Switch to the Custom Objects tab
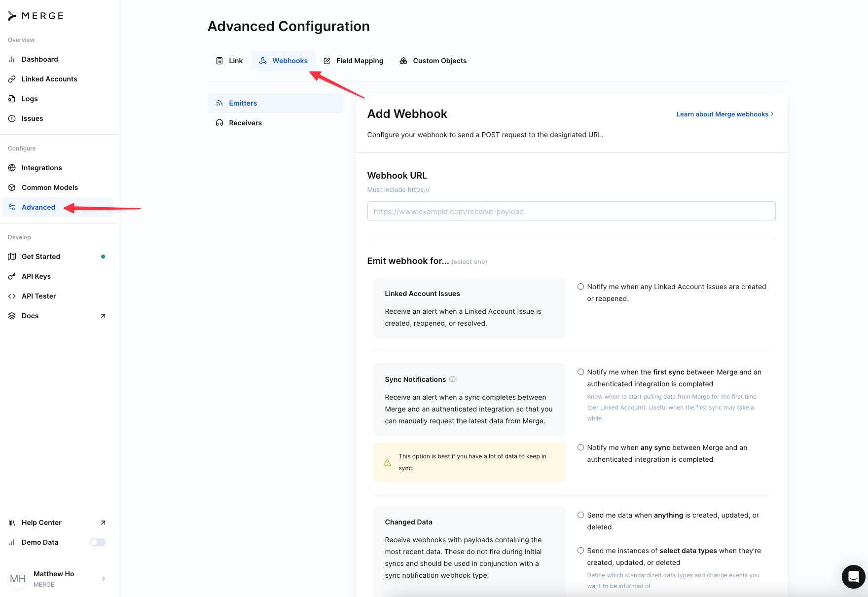The width and height of the screenshot is (868, 597). coord(433,61)
